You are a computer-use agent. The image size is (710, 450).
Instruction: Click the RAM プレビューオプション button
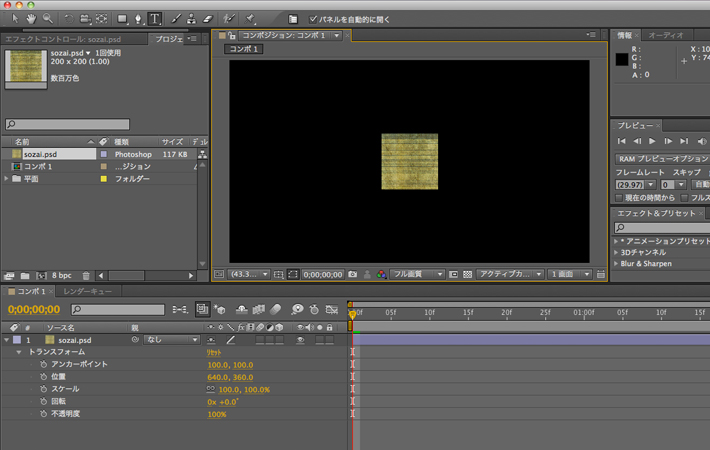pos(661,158)
